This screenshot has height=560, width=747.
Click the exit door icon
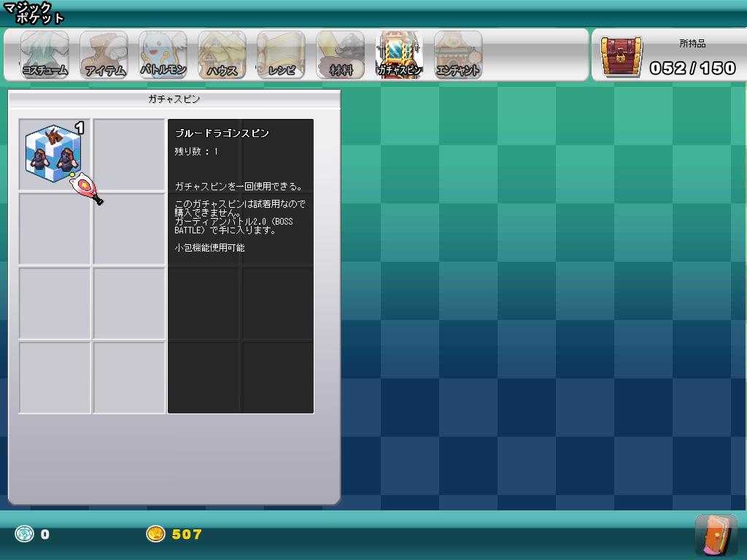pyautogui.click(x=716, y=535)
